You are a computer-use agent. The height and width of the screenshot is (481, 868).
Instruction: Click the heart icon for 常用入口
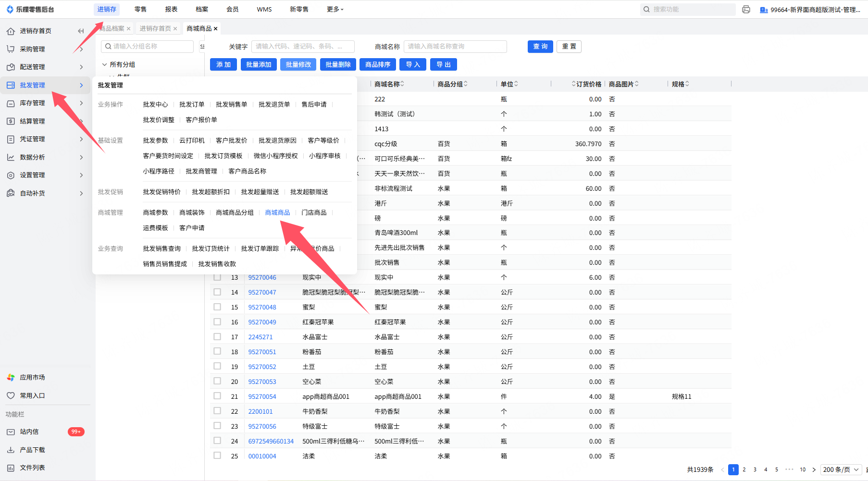coord(11,395)
